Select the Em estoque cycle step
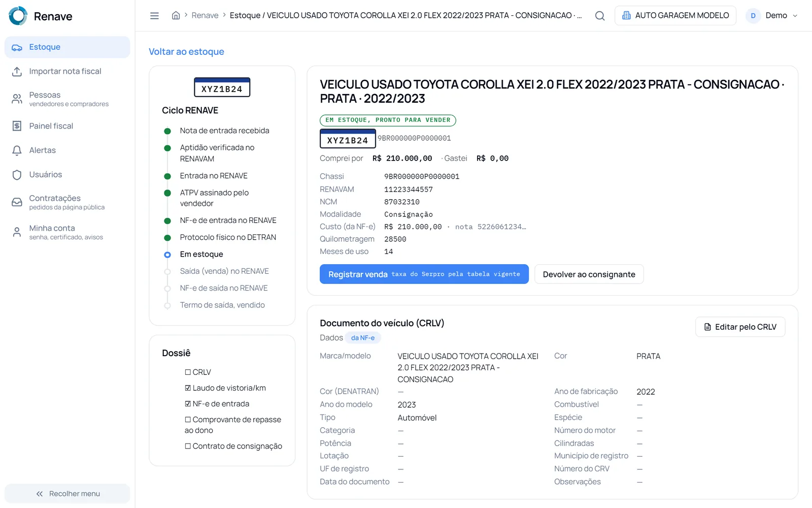Screen dimensions: 812x508 click(201, 255)
